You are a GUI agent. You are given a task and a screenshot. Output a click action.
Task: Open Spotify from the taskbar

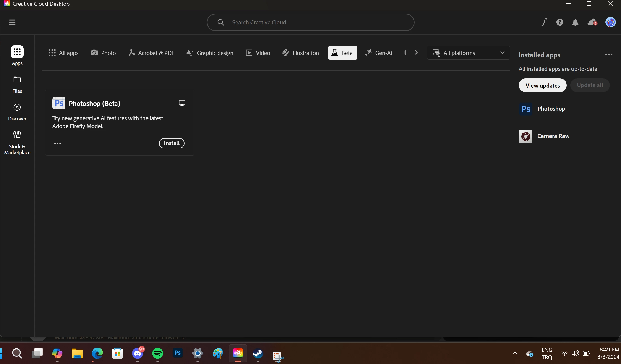[157, 354]
